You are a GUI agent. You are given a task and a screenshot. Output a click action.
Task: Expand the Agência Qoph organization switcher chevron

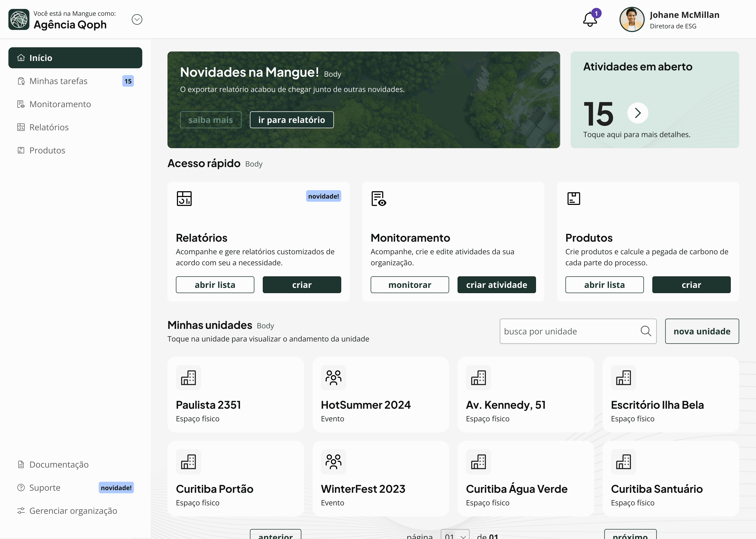(137, 20)
